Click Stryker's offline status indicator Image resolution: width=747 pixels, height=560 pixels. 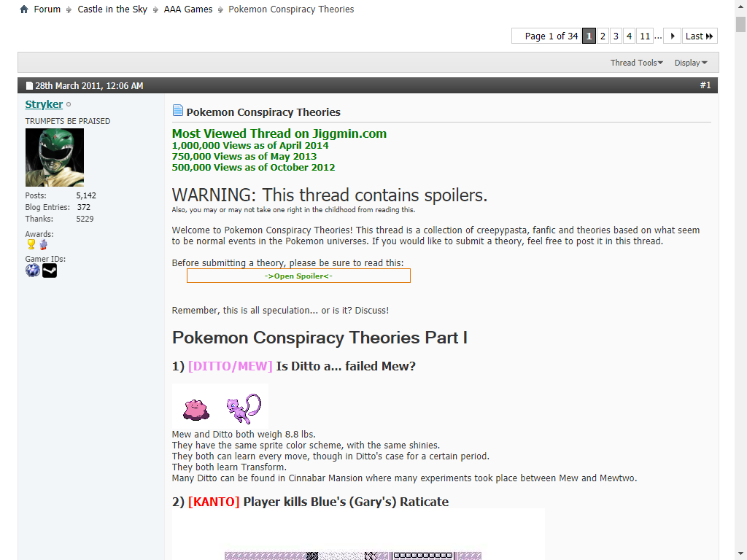click(69, 104)
